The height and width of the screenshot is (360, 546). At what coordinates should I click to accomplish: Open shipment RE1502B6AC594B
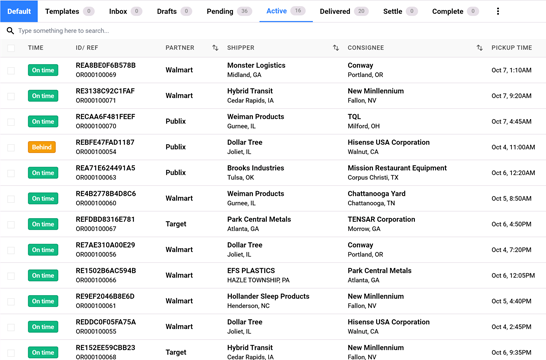(x=106, y=271)
